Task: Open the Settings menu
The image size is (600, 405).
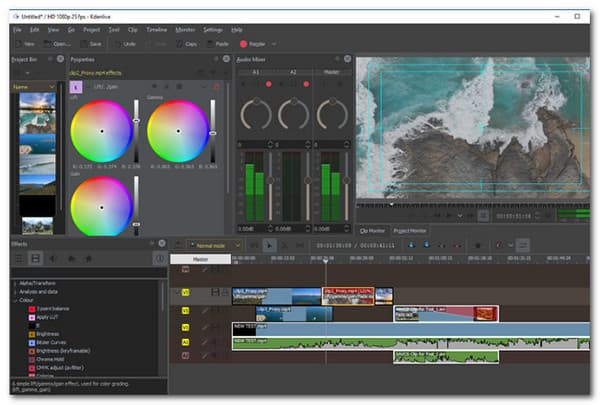Action: coord(213,29)
